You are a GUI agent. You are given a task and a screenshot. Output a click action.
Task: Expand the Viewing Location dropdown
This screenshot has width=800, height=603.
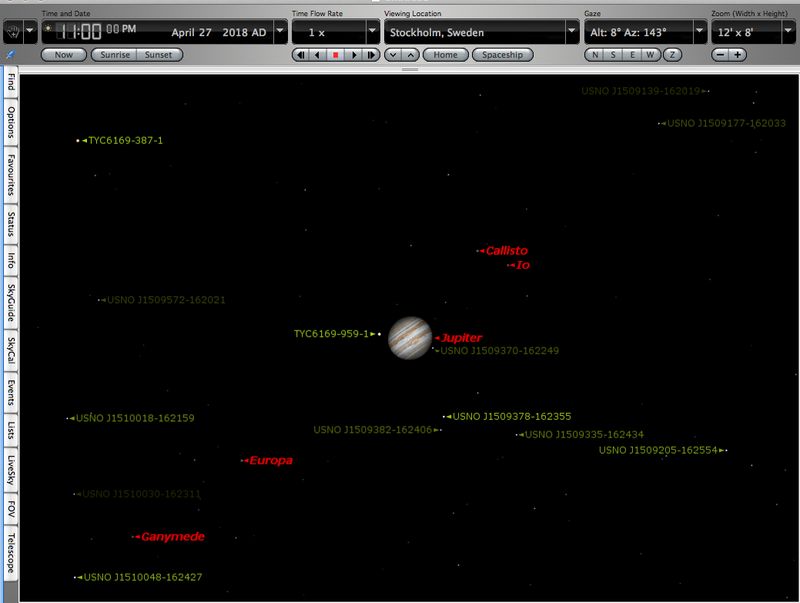[x=572, y=32]
